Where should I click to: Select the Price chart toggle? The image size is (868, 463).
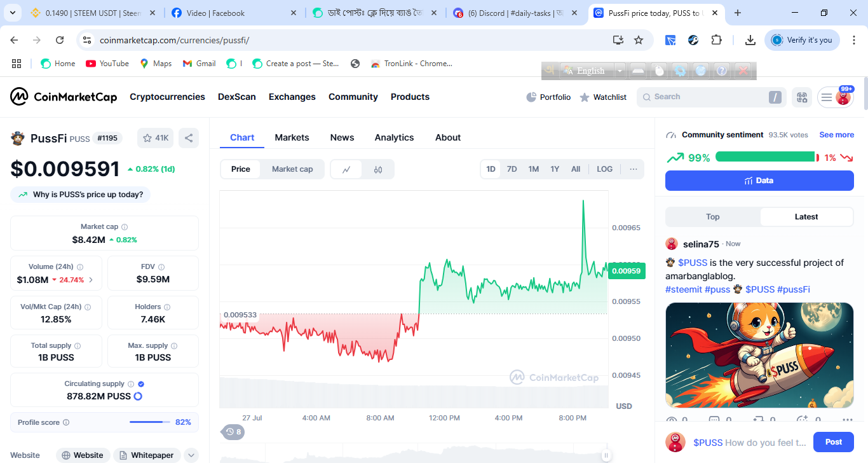(241, 169)
